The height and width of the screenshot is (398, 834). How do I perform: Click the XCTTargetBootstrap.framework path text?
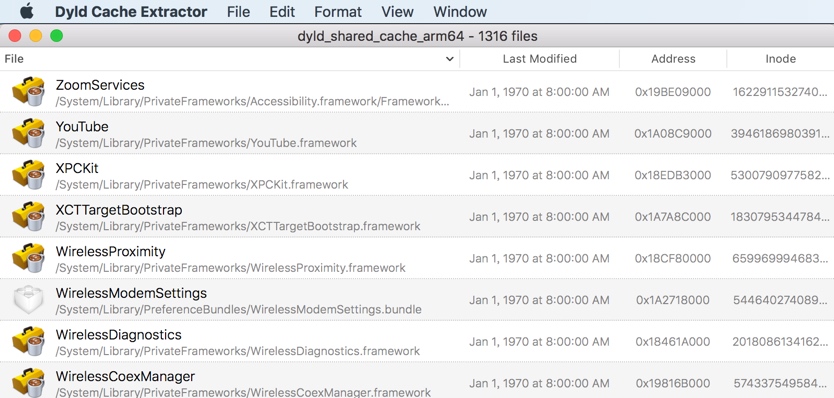pos(238,226)
